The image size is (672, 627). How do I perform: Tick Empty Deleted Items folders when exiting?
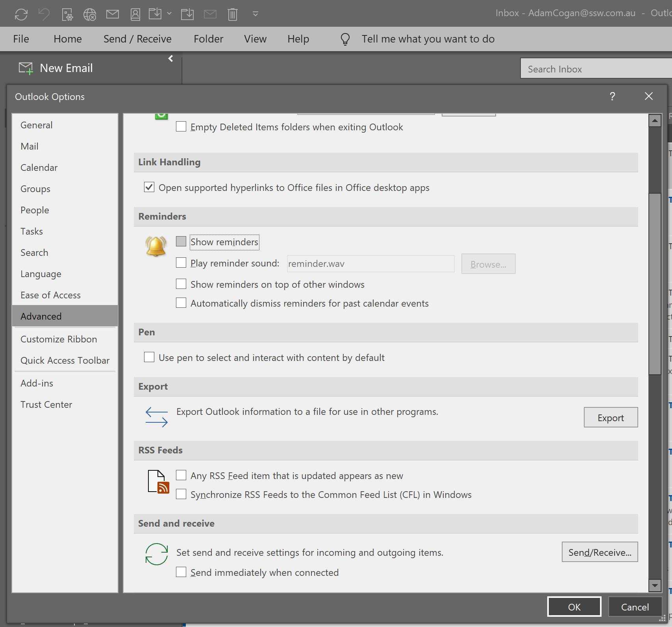(181, 127)
